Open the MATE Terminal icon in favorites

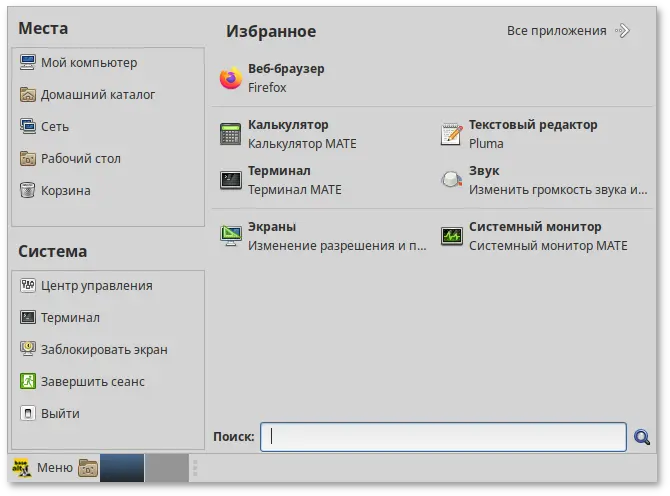click(231, 180)
